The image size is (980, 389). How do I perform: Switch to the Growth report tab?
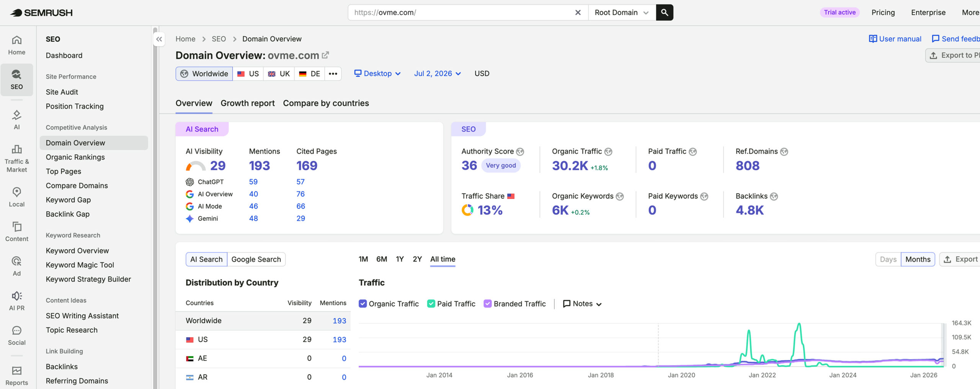[x=248, y=103]
